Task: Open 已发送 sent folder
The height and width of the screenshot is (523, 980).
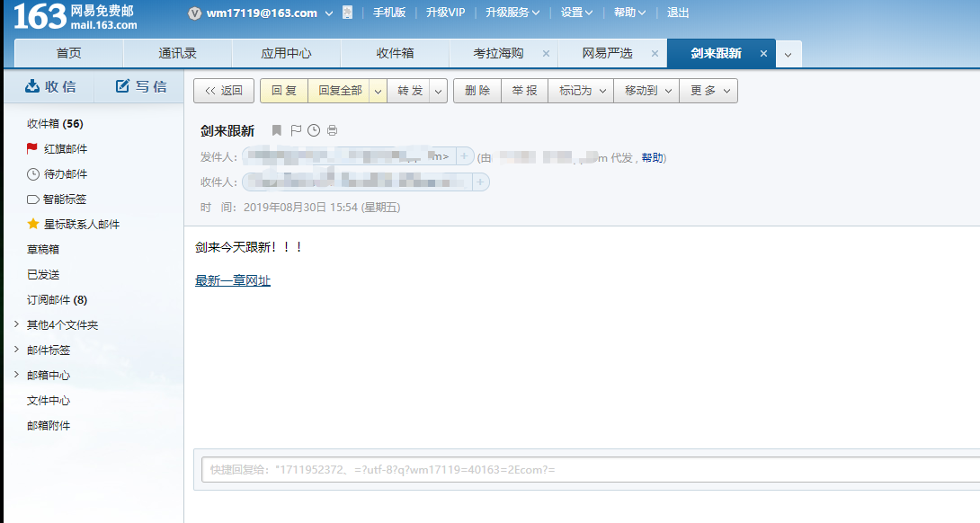Action: (43, 274)
